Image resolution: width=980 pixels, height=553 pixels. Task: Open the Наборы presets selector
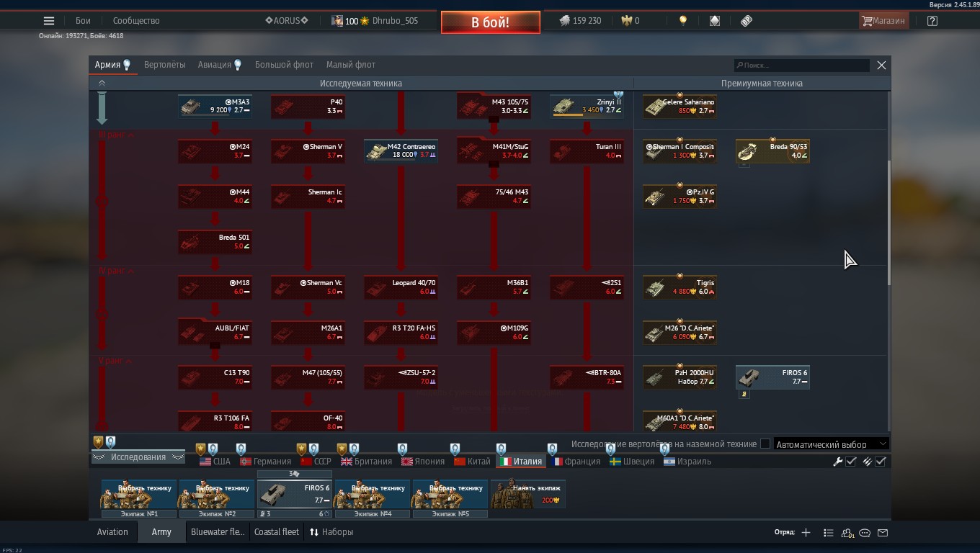(331, 532)
